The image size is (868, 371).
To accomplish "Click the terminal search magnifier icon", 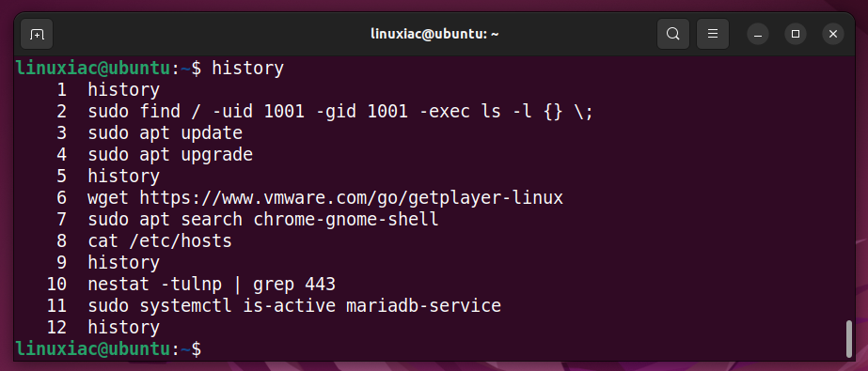I will click(672, 34).
